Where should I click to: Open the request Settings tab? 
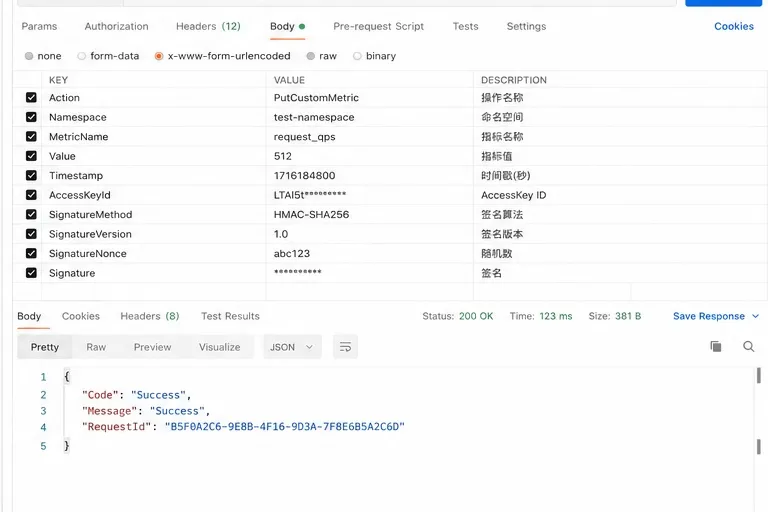click(x=526, y=26)
